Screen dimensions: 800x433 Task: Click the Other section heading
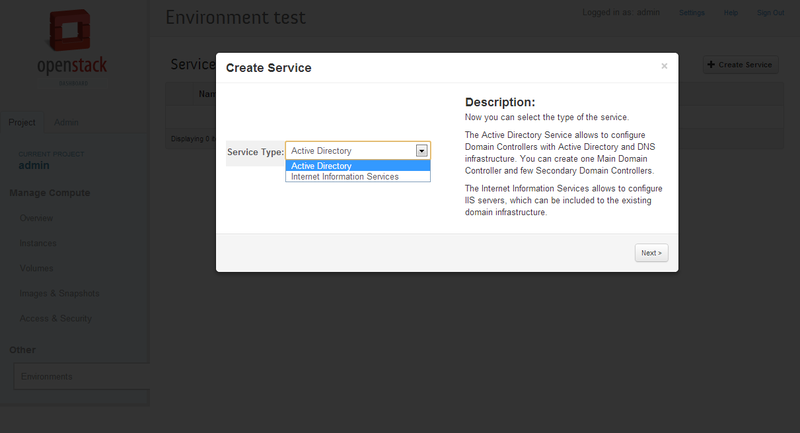22,350
